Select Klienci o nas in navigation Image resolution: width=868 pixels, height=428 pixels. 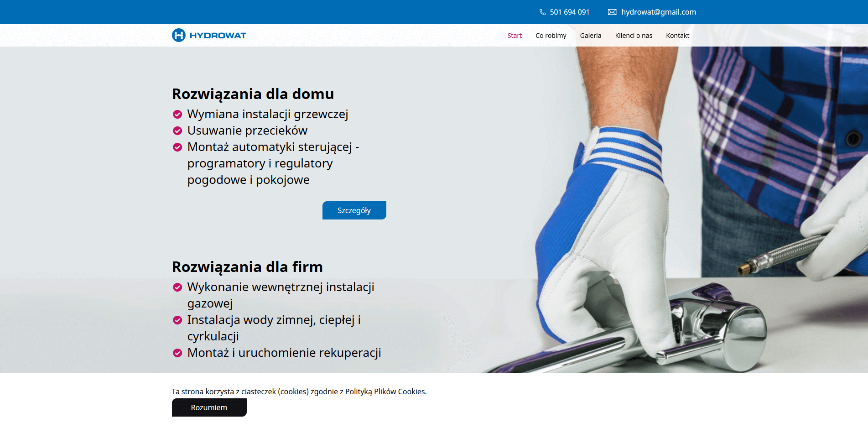pyautogui.click(x=633, y=36)
